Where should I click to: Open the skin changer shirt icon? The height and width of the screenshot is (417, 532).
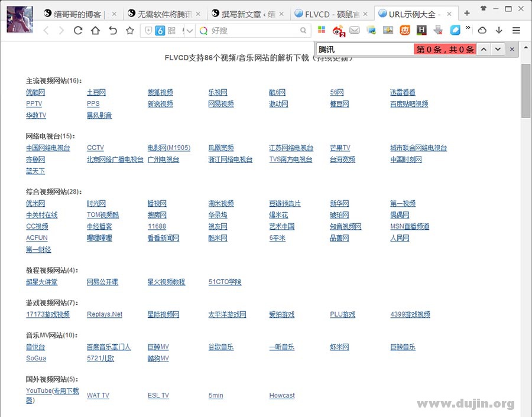coord(484,8)
